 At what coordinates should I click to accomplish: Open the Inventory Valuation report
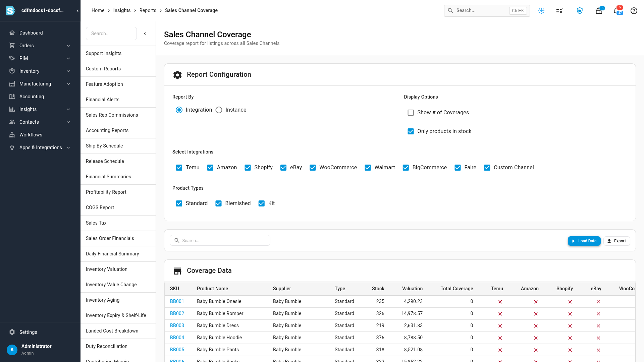(x=118, y=269)
